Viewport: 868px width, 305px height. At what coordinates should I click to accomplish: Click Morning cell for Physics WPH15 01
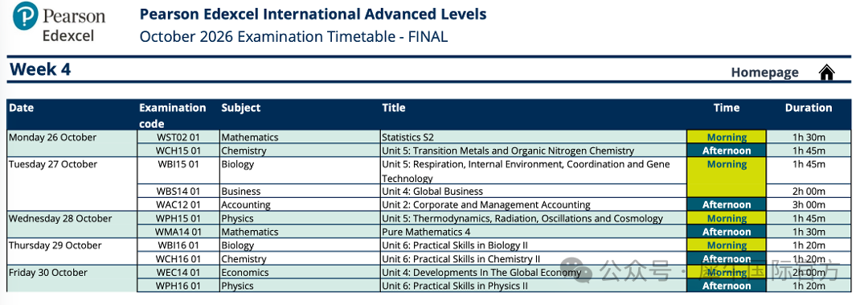[x=727, y=219]
